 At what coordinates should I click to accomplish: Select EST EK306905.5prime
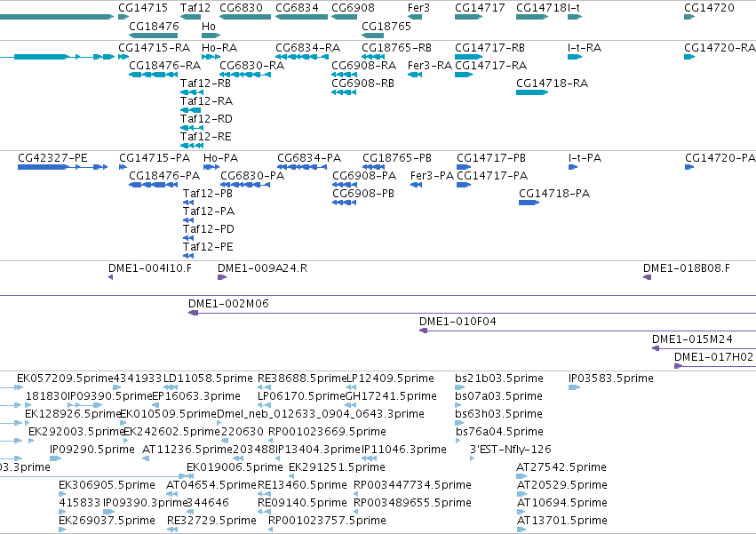tap(107, 485)
